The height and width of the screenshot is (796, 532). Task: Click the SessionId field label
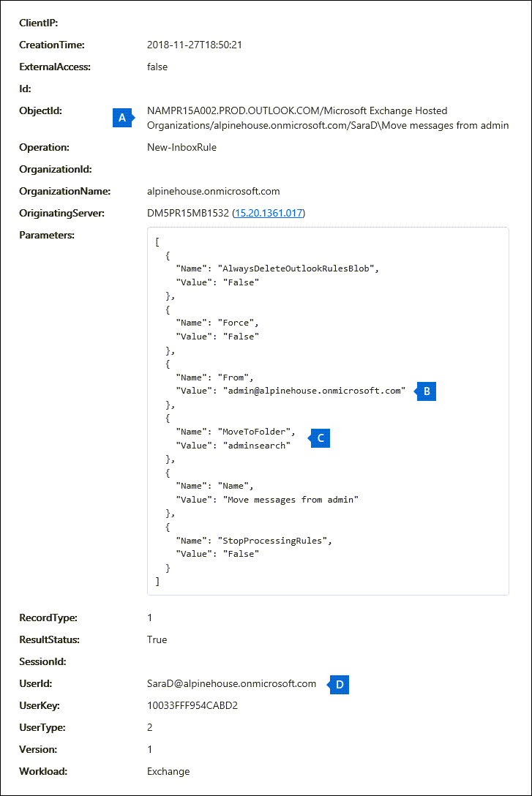pyautogui.click(x=42, y=661)
